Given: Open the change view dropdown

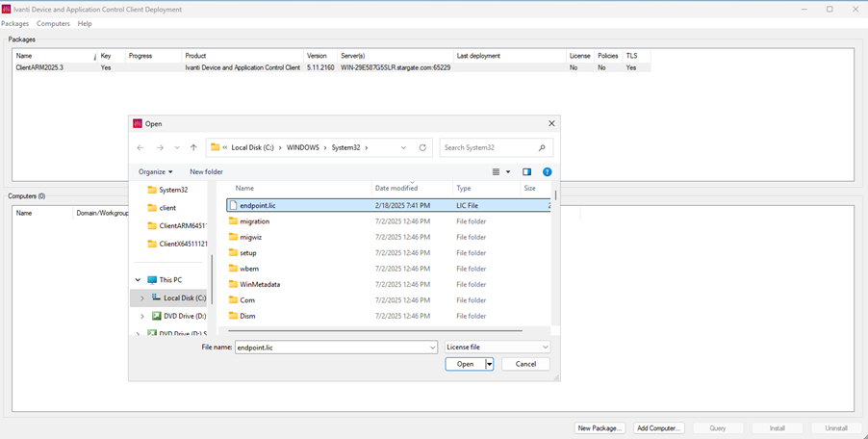Looking at the screenshot, I should [508, 172].
